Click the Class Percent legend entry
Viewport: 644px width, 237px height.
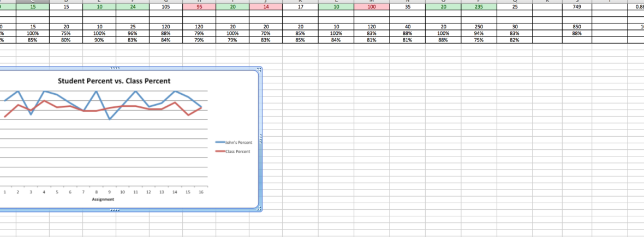pos(237,151)
